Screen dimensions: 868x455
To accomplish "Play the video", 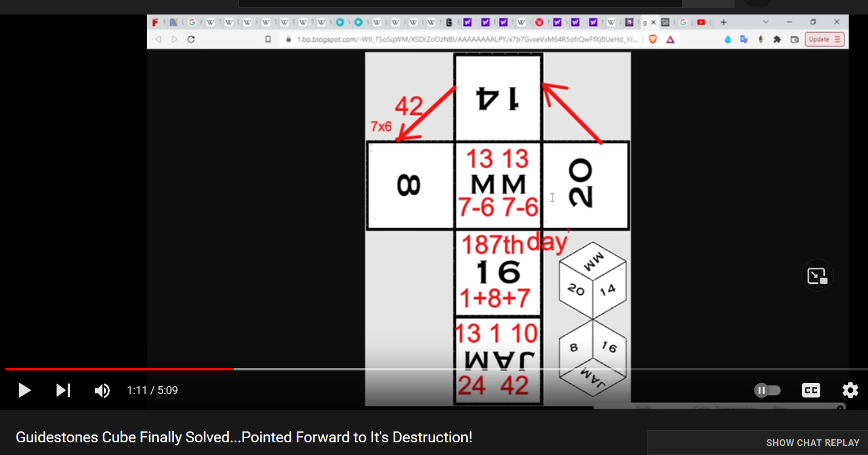I will (x=24, y=390).
